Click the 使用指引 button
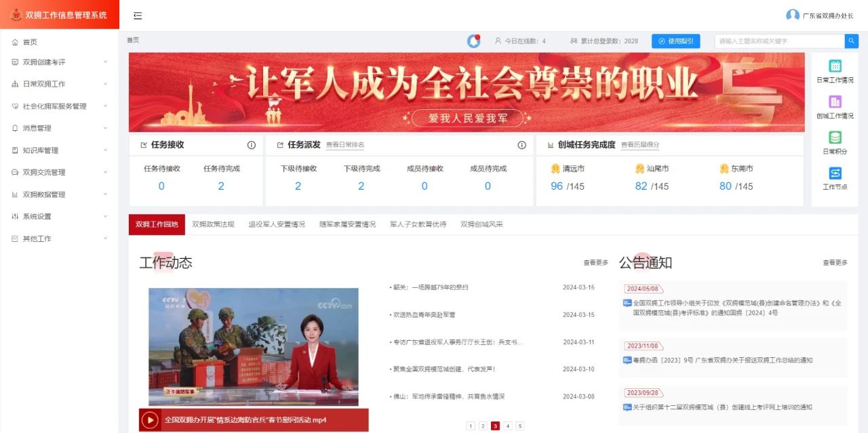The height and width of the screenshot is (433, 868). point(675,41)
